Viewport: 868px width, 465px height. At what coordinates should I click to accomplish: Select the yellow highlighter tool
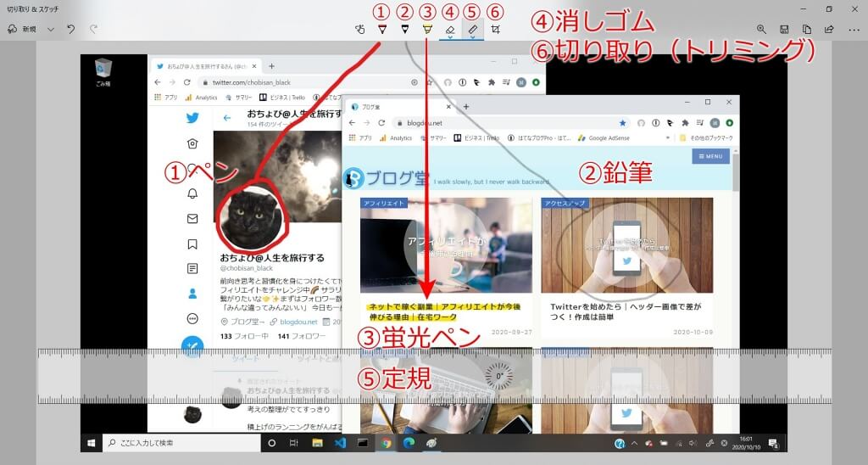coord(427,30)
